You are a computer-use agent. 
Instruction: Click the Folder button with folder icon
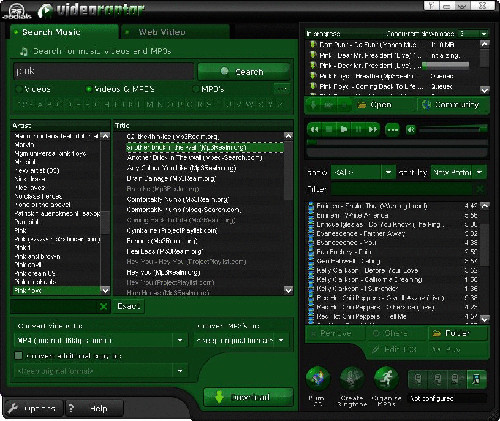[x=458, y=333]
